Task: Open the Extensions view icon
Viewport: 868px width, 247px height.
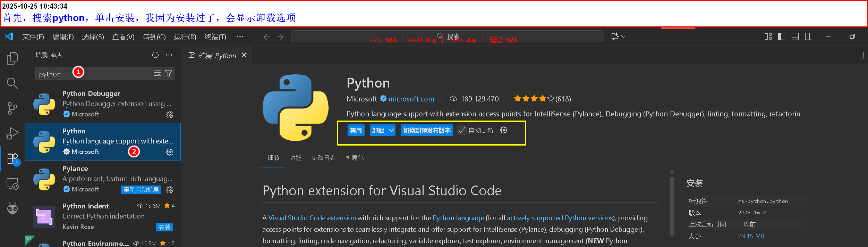Action: click(x=12, y=158)
